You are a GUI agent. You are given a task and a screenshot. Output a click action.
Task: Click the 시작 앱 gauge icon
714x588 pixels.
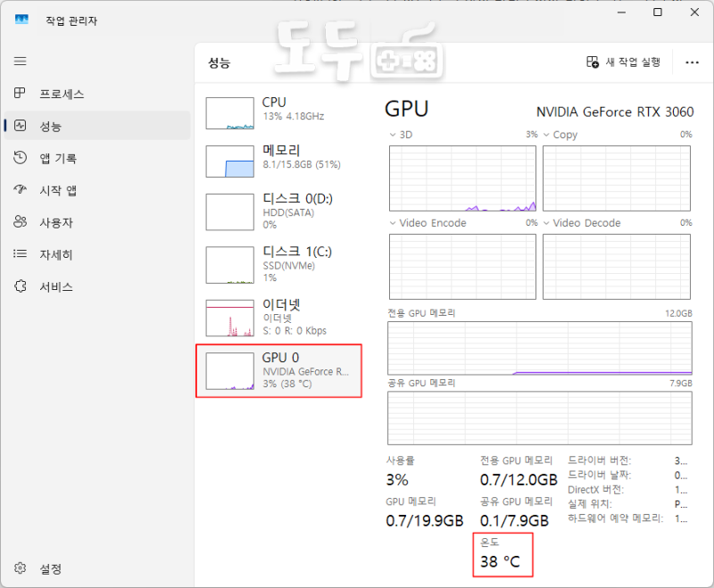click(20, 190)
